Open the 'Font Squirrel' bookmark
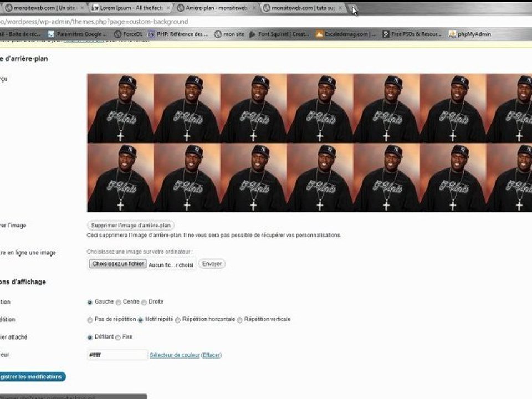Screen dimensions: 532x399 pyautogui.click(x=279, y=34)
